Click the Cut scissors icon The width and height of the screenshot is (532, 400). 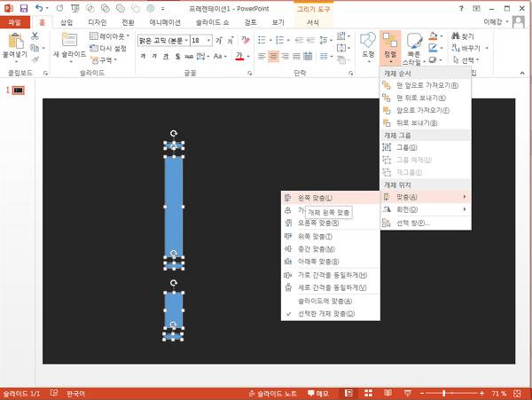(x=35, y=36)
